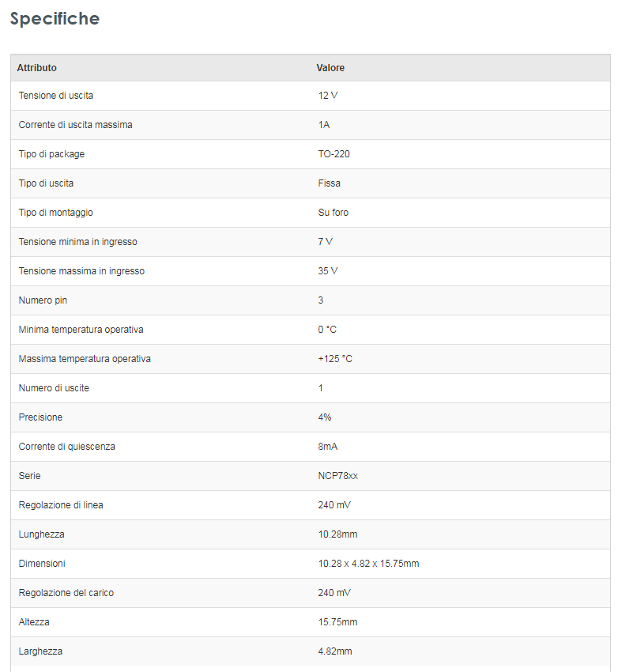The width and height of the screenshot is (618, 672).
Task: Click the Attributo column header
Action: (x=37, y=68)
